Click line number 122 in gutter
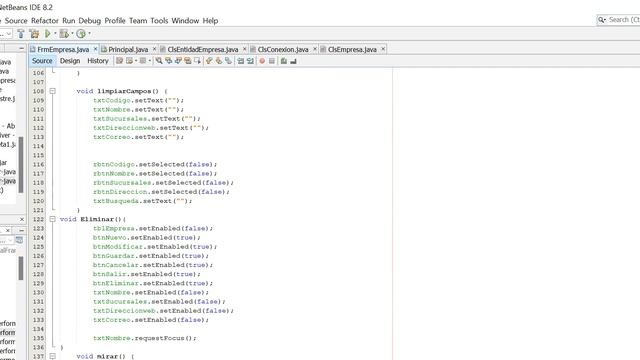Screen dimensions: 640x360 click(38, 219)
